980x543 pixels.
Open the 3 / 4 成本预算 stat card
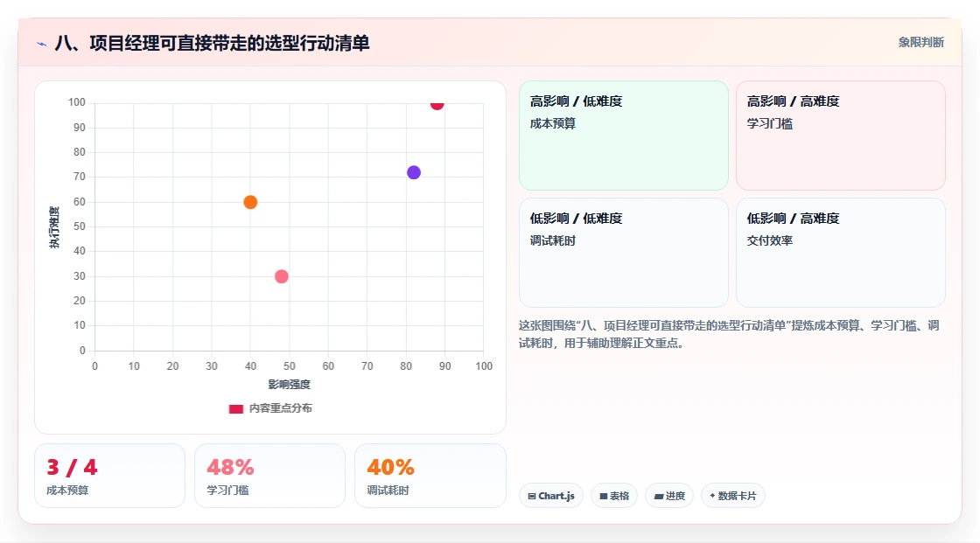point(110,476)
